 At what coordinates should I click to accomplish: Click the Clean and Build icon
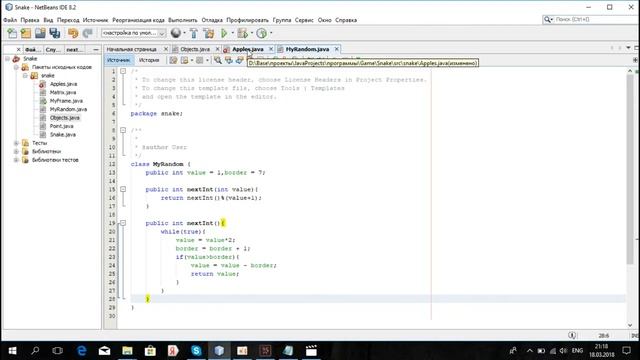pyautogui.click(x=209, y=33)
